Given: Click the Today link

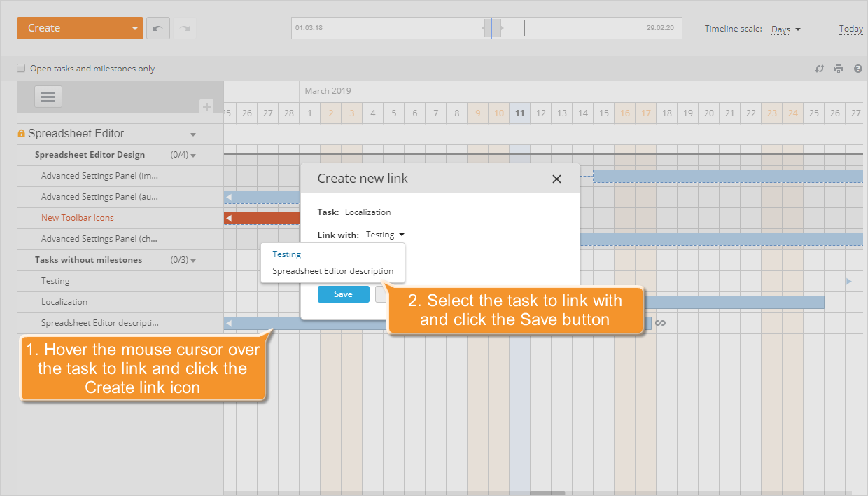Looking at the screenshot, I should coord(850,29).
